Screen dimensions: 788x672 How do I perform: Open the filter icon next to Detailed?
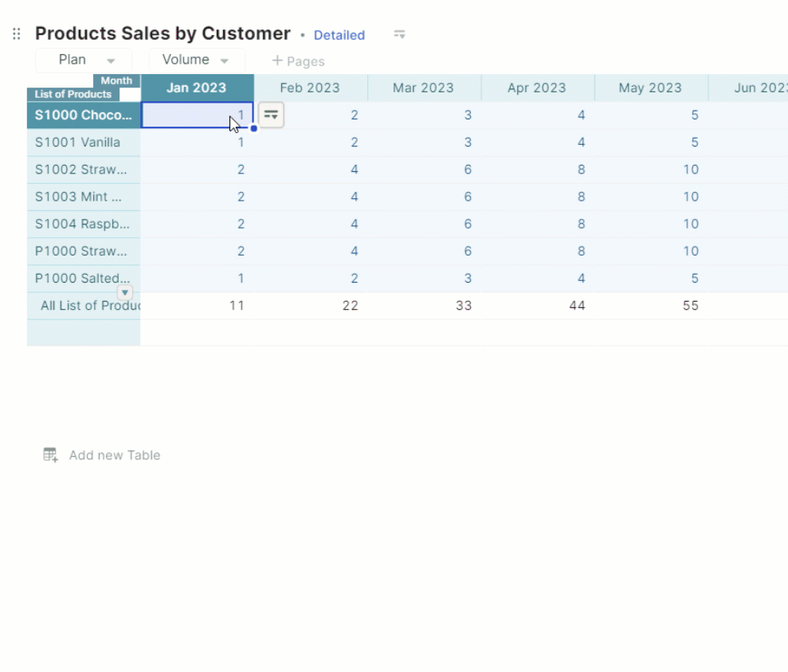[399, 34]
